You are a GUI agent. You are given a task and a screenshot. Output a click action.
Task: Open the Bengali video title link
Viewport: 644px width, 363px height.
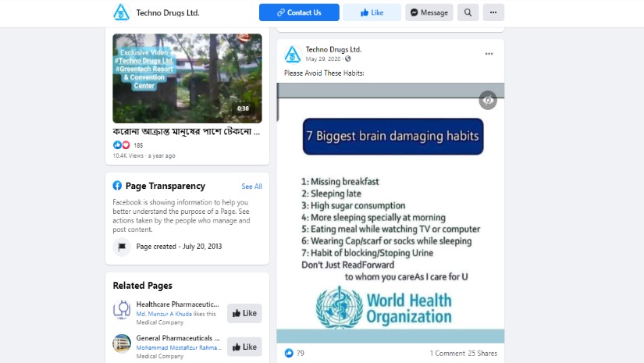[x=186, y=132]
